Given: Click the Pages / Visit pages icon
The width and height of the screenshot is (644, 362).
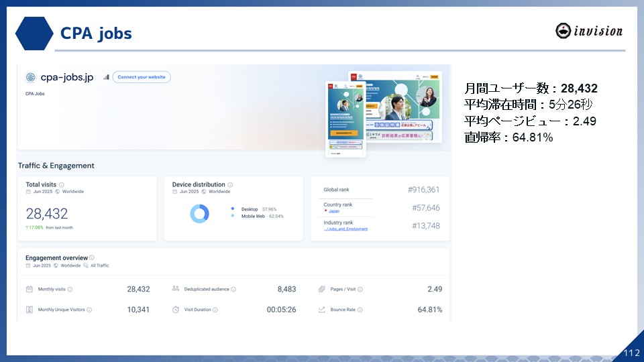Looking at the screenshot, I should coord(321,289).
